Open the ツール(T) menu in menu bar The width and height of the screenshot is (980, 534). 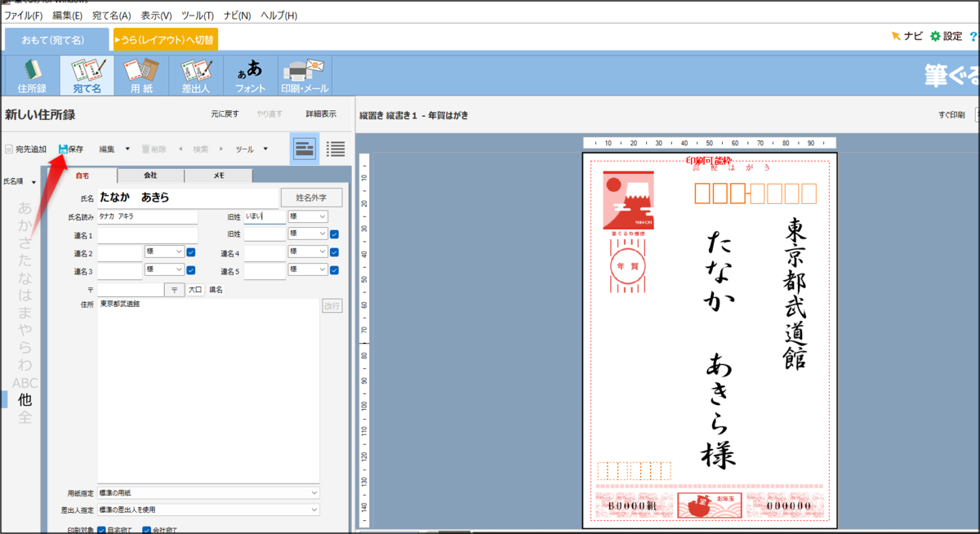198,16
